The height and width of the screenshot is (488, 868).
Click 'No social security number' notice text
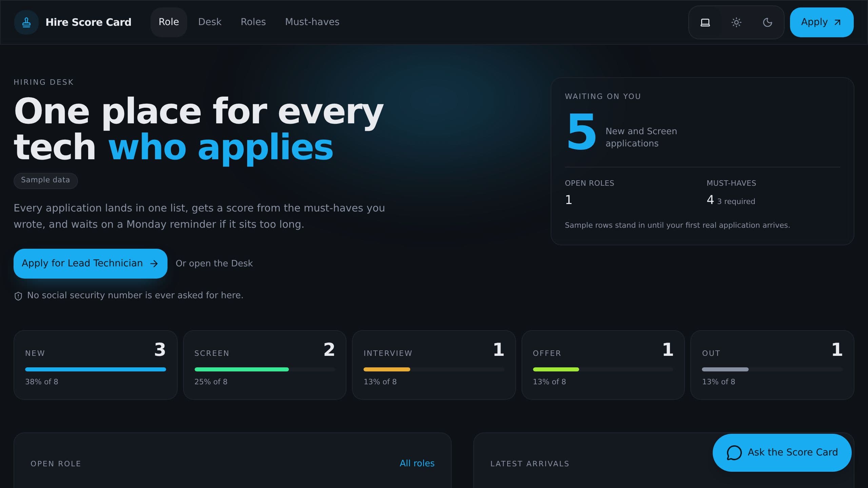[135, 296]
